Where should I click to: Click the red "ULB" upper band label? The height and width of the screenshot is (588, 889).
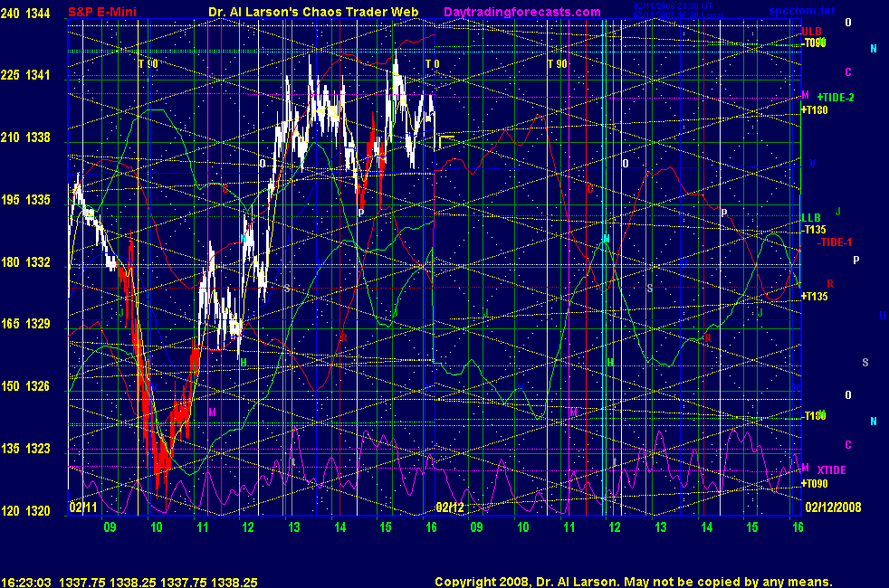click(811, 31)
